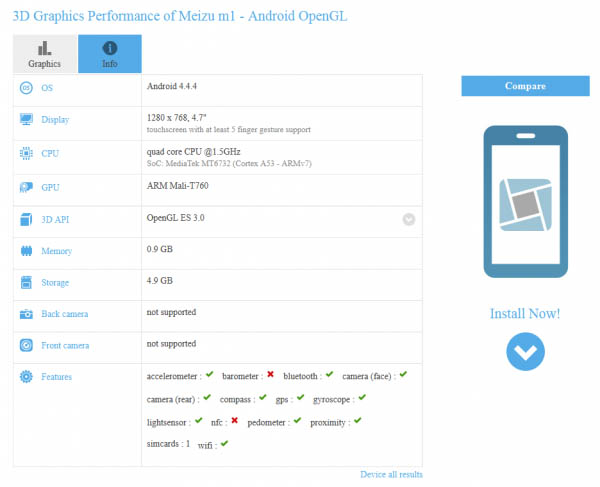Click the 1280 x 768, 4.7" value

[177, 117]
